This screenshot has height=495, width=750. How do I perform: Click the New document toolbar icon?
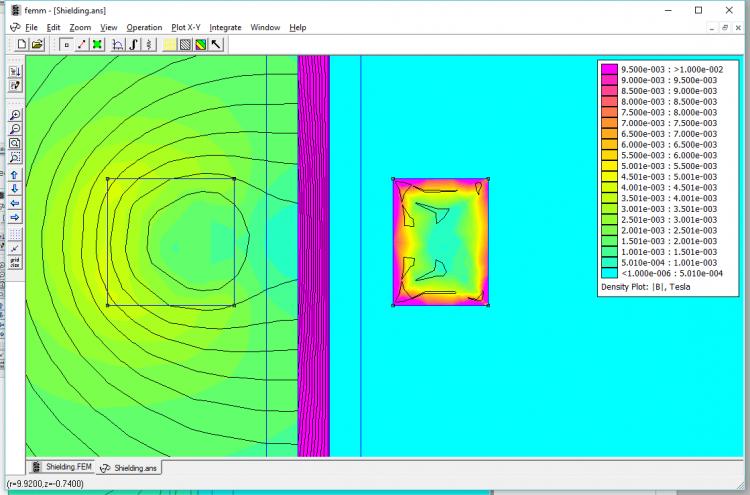[22, 44]
